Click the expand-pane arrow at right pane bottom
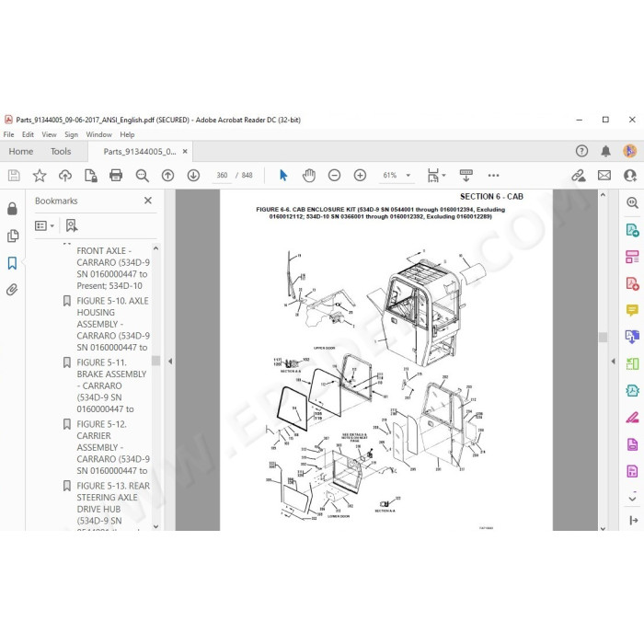 (x=633, y=521)
